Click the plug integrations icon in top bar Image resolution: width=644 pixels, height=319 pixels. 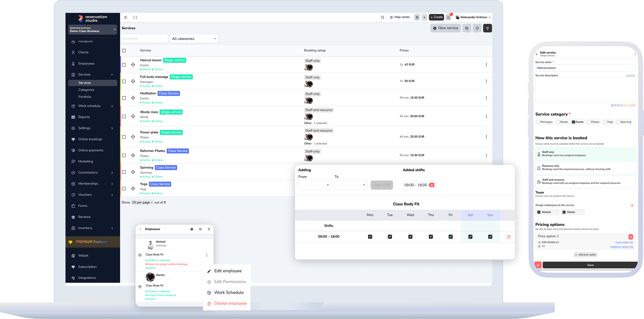click(417, 18)
